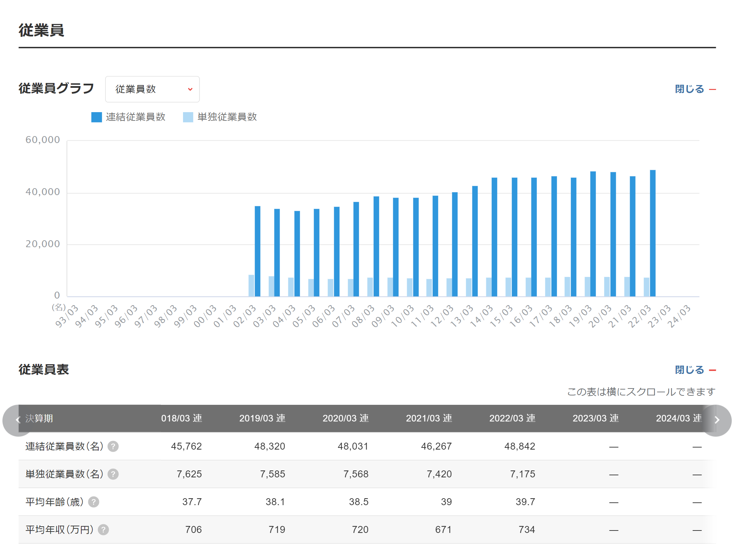The width and height of the screenshot is (738, 560).
Task: Click the value 7,568 in the table
Action: coord(356,474)
